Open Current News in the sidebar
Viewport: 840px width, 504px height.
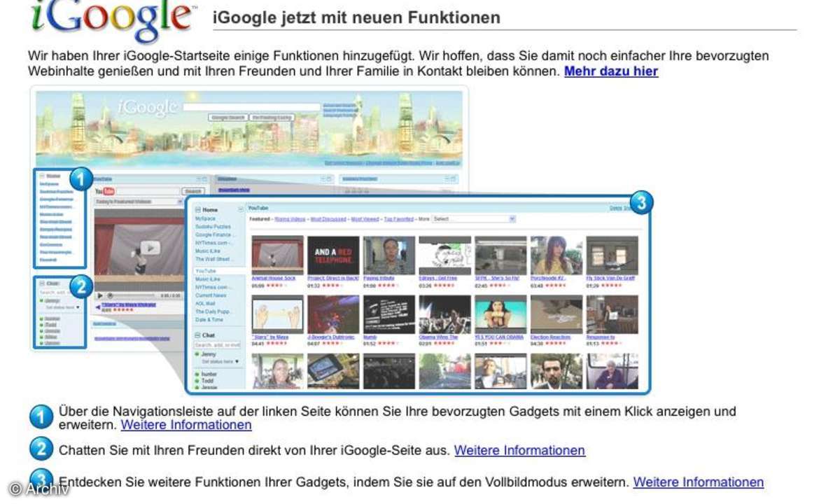(211, 295)
